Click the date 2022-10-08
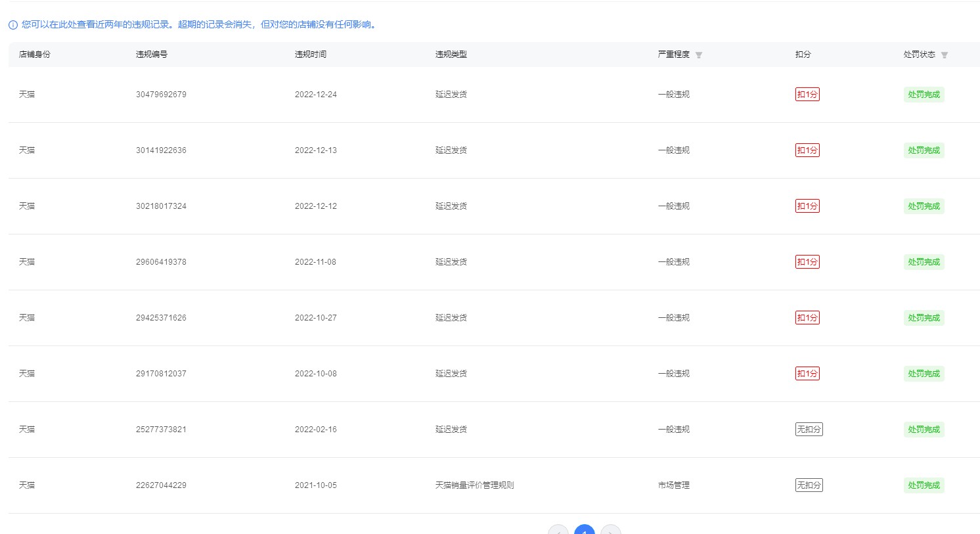The height and width of the screenshot is (534, 980). tap(316, 374)
